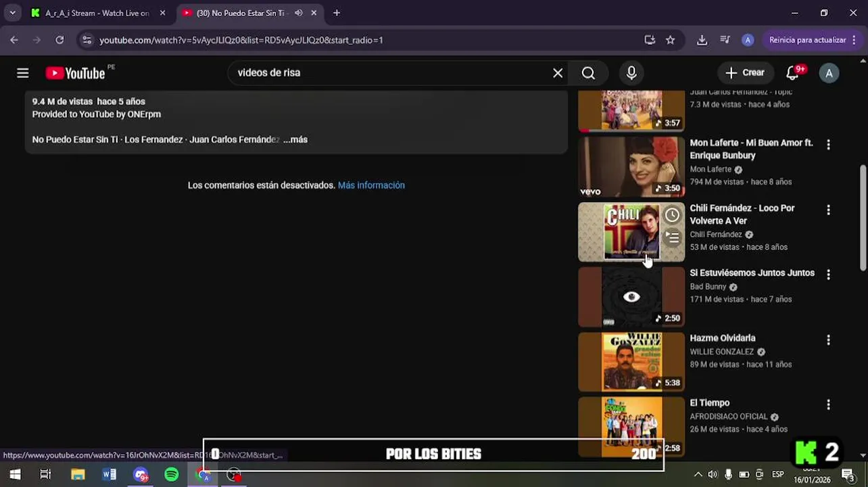Open the Más información link
The height and width of the screenshot is (487, 868).
371,185
